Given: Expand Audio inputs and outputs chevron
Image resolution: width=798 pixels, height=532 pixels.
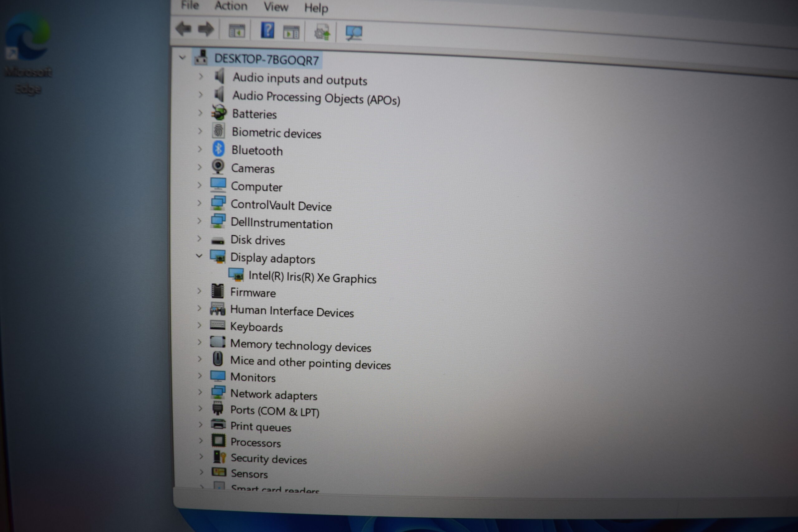Looking at the screenshot, I should click(200, 76).
